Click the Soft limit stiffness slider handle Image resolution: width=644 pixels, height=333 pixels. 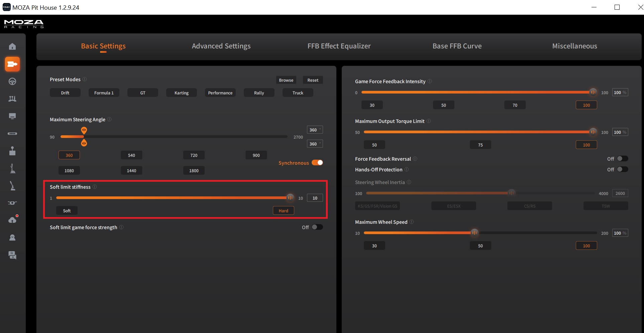[290, 198]
